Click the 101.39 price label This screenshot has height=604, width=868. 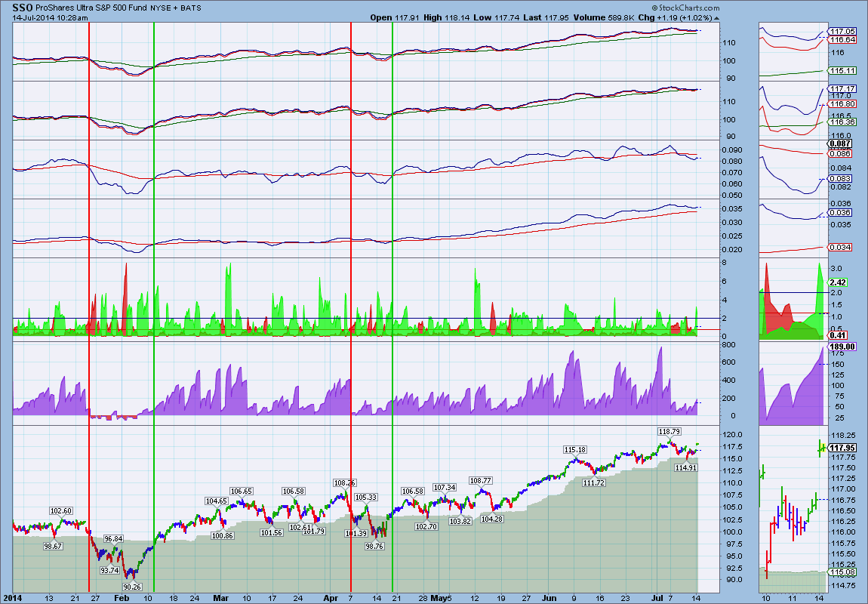356,533
